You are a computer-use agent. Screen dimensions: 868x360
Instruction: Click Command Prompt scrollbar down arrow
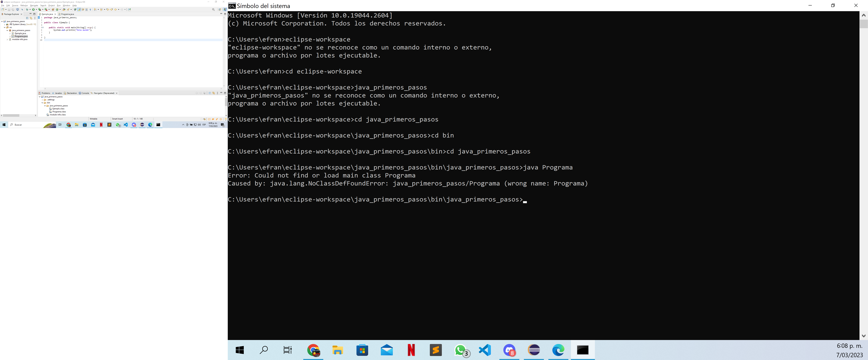(x=863, y=336)
